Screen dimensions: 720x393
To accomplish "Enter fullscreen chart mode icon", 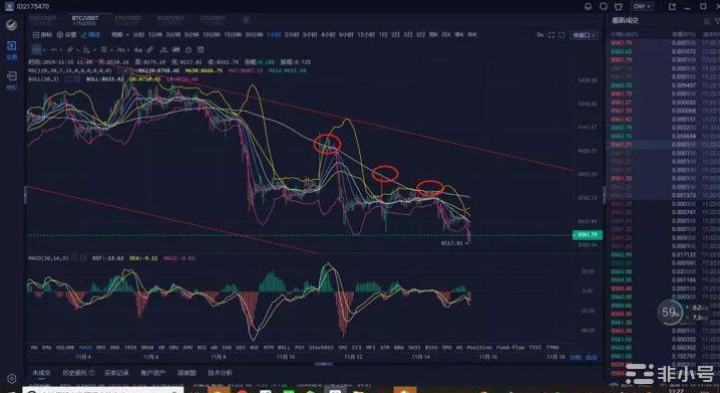I will pyautogui.click(x=551, y=35).
